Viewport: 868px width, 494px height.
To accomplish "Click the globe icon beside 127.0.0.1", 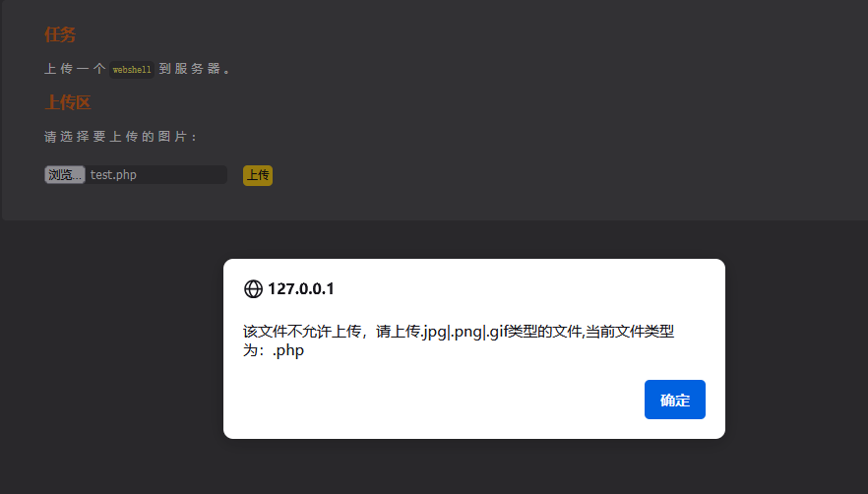I will click(253, 289).
